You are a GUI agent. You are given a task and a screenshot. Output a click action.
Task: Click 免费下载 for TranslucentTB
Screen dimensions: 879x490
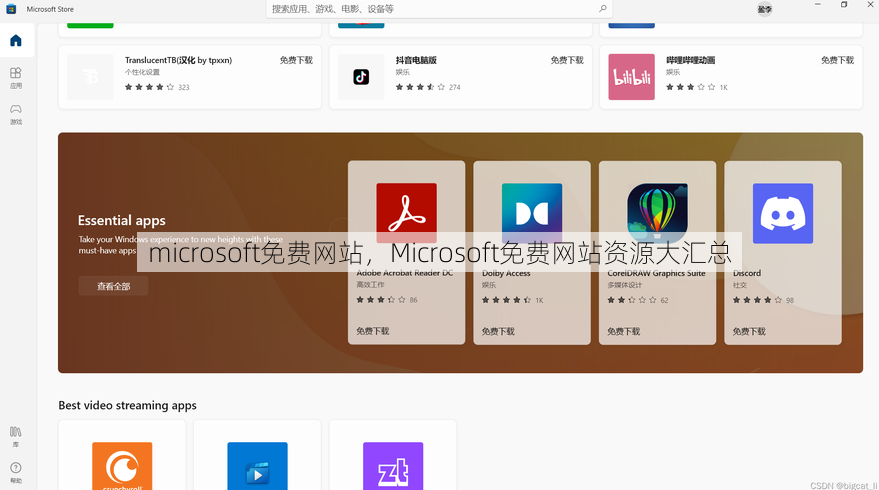[296, 60]
